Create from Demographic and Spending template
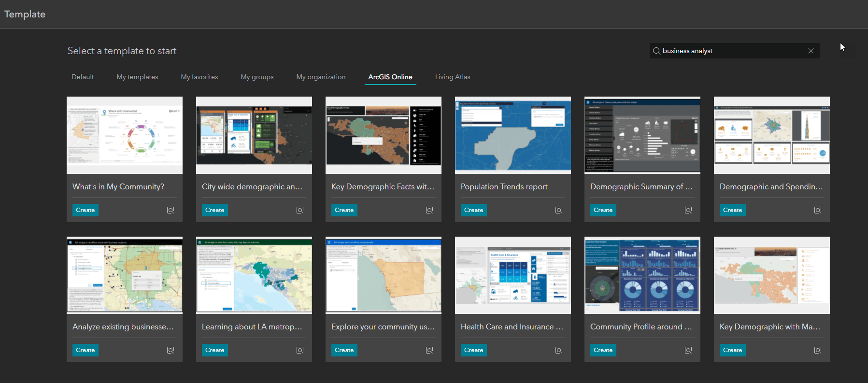 coord(733,210)
